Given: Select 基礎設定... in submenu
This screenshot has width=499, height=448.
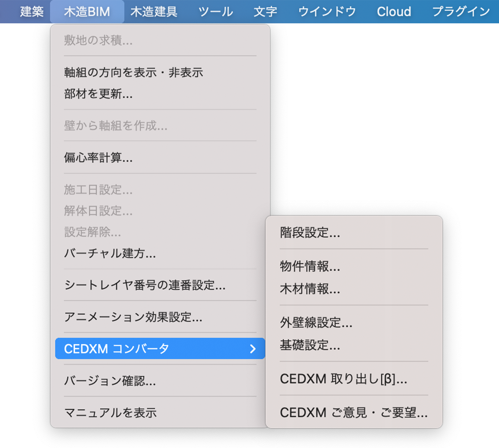Looking at the screenshot, I should [x=354, y=345].
